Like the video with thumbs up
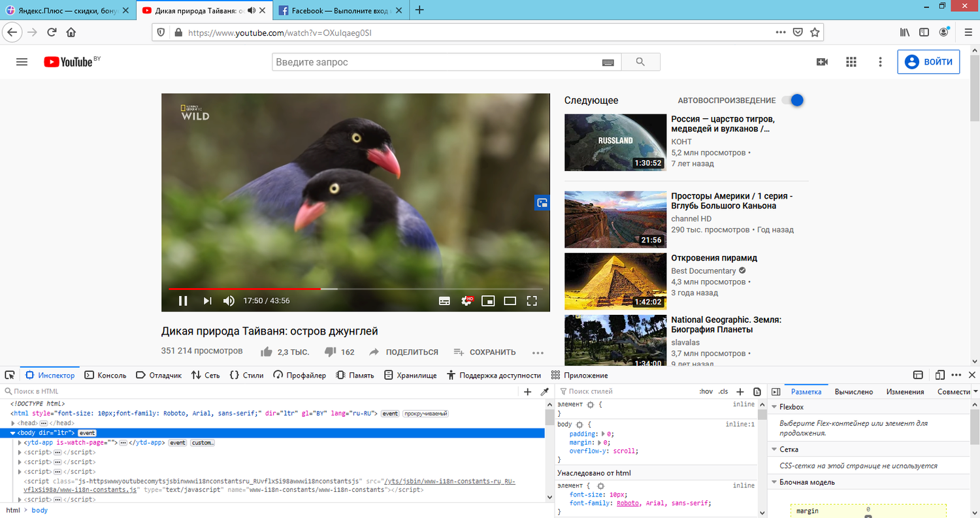This screenshot has height=518, width=980. tap(267, 352)
